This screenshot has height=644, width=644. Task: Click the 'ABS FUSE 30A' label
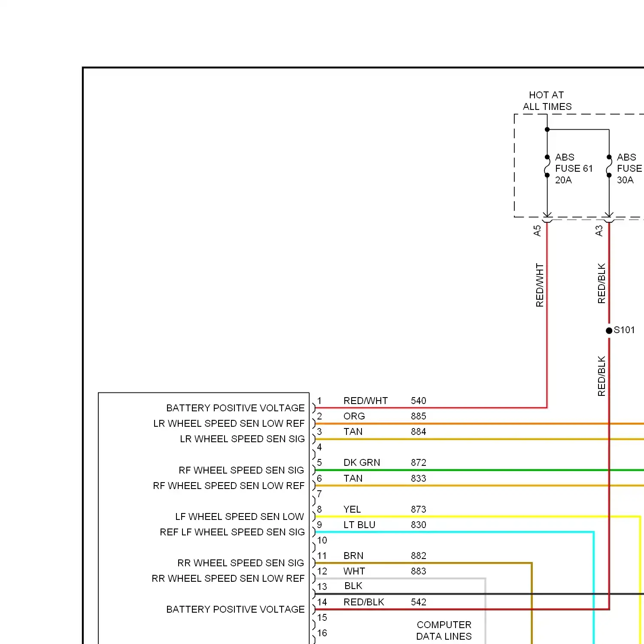(x=629, y=168)
